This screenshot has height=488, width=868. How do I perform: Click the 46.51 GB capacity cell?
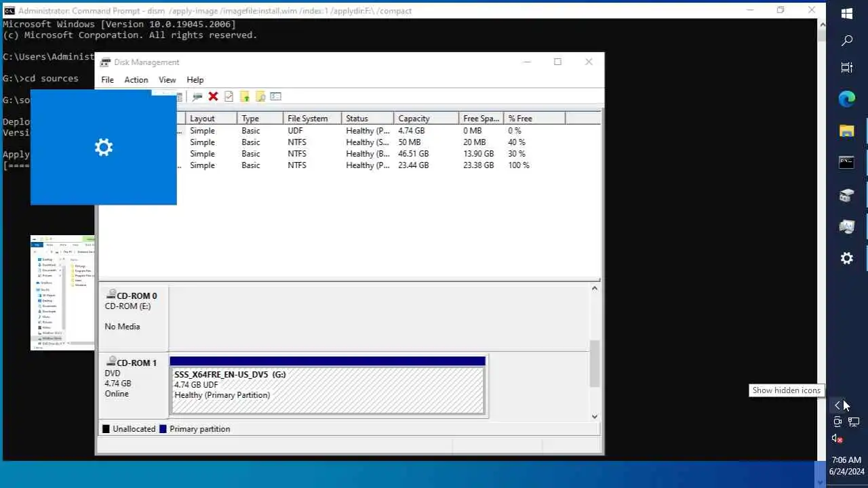(x=414, y=154)
